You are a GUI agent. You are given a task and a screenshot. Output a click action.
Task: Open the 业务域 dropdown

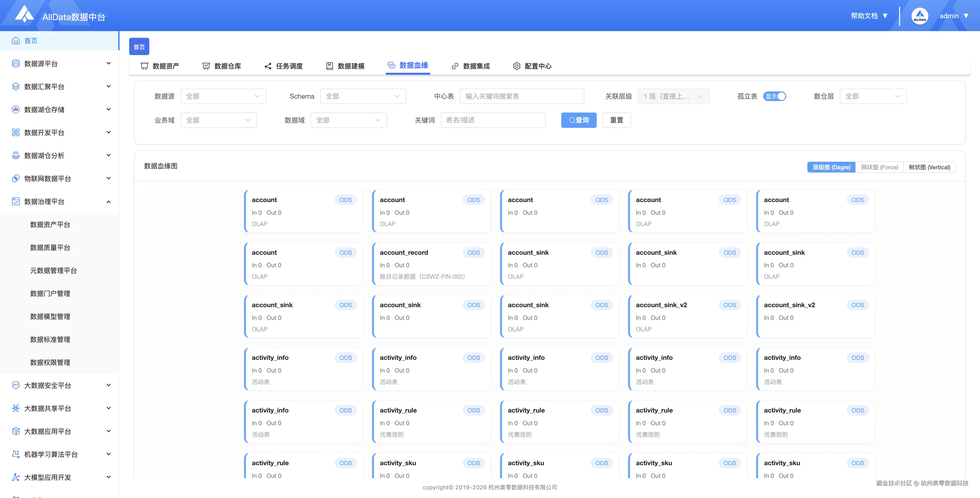pyautogui.click(x=218, y=120)
